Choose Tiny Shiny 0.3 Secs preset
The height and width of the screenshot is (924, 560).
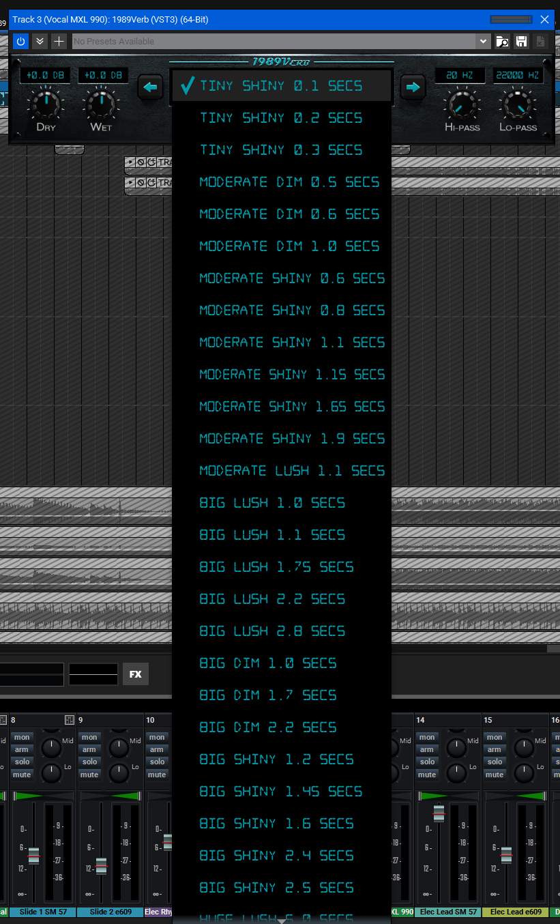pyautogui.click(x=282, y=150)
